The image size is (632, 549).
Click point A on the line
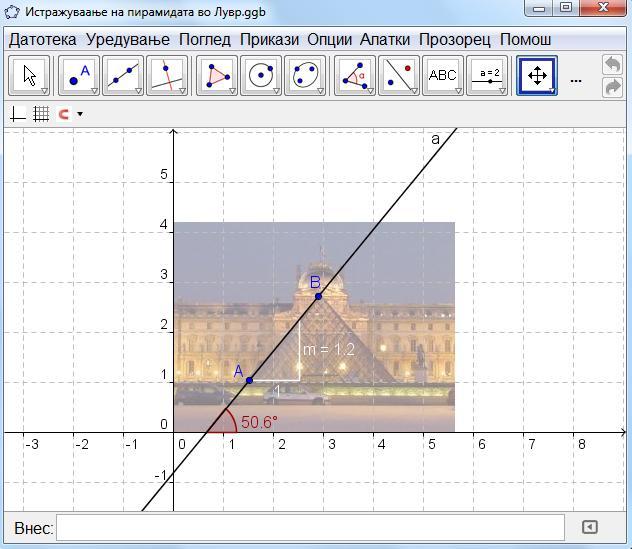click(x=249, y=380)
